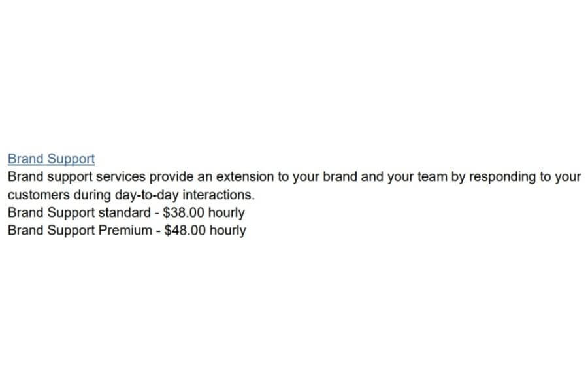The height and width of the screenshot is (392, 588).
Task: Select the Brand Support standard line
Action: 126,213
